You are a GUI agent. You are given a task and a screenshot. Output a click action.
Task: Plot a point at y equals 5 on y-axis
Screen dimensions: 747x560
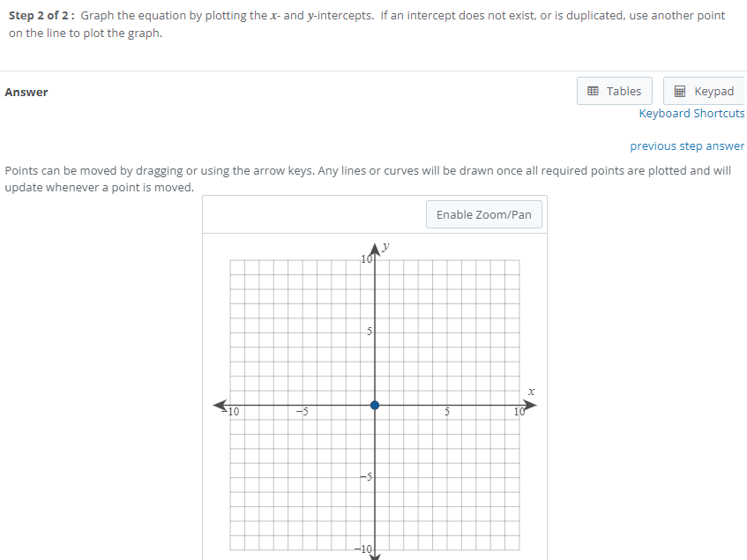click(375, 332)
